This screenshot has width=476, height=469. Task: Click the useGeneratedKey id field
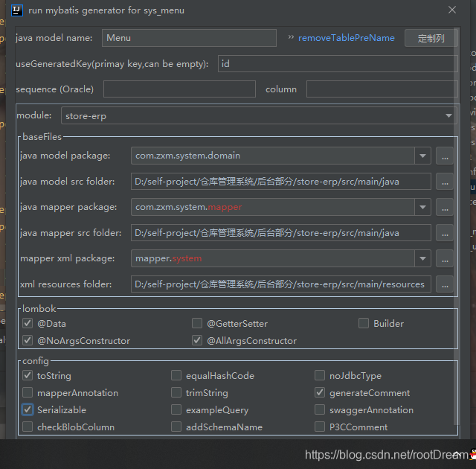pos(338,64)
